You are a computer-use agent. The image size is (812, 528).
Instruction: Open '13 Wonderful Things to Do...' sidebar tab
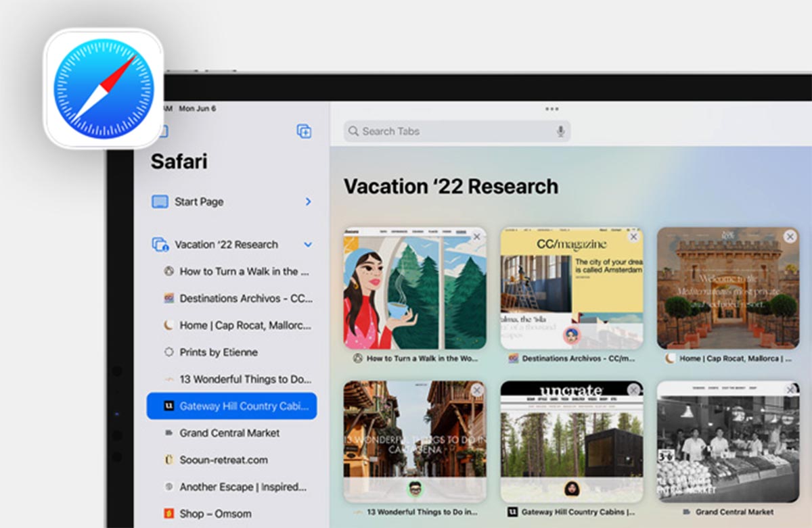pyautogui.click(x=232, y=379)
